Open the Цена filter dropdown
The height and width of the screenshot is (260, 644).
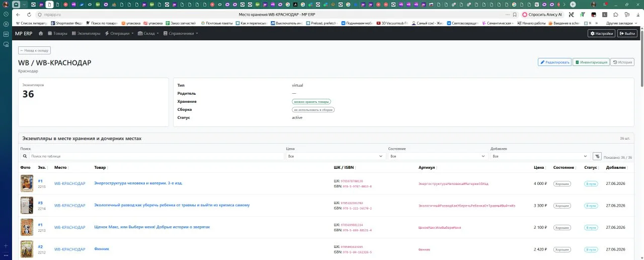click(x=336, y=156)
